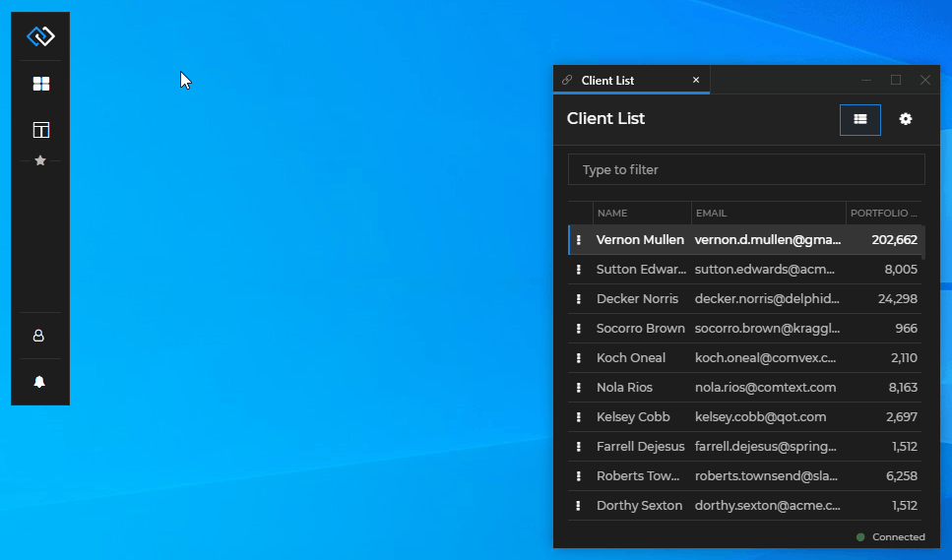Screen dimensions: 952x560
Task: Click email farrell.dejesus@spring...
Action: (x=766, y=447)
